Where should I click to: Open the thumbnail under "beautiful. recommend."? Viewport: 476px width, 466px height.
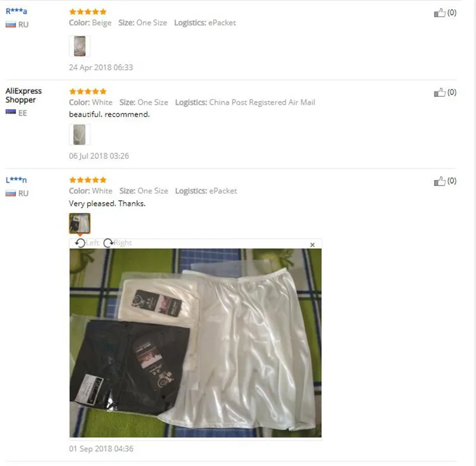(80, 134)
